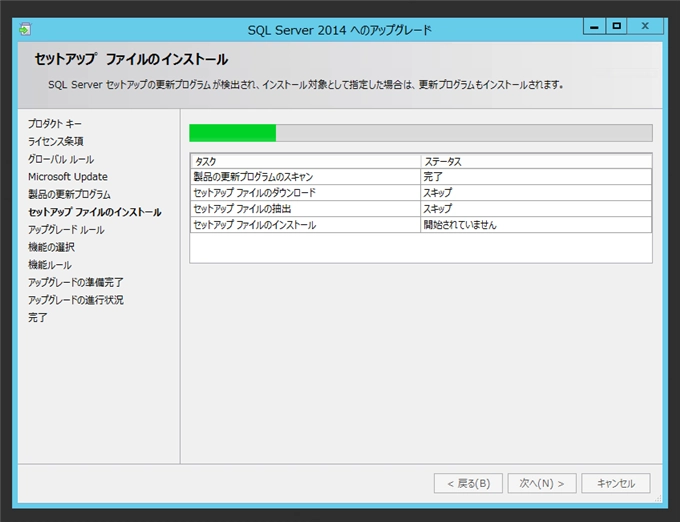Select the アップグレードの準備完了 step in sidebar
680x522 pixels.
coord(76,282)
